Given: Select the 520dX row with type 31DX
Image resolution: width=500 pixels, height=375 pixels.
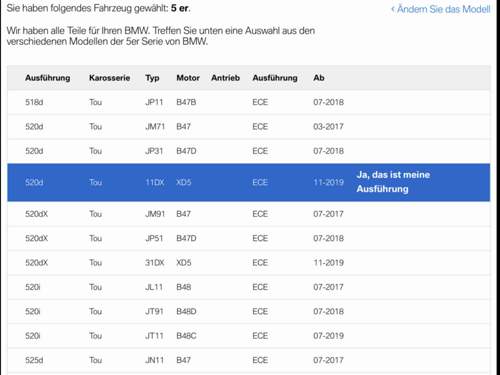Looking at the screenshot, I should pyautogui.click(x=249, y=263).
